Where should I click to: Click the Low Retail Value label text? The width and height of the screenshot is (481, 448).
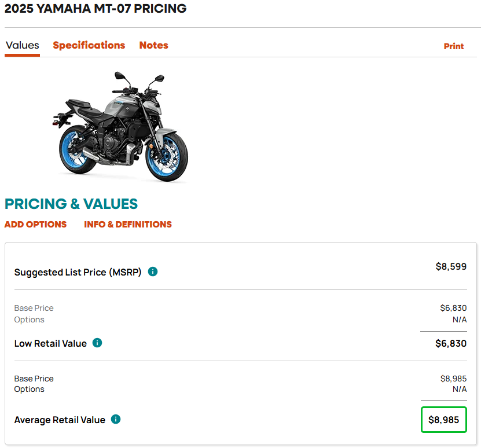pos(50,344)
